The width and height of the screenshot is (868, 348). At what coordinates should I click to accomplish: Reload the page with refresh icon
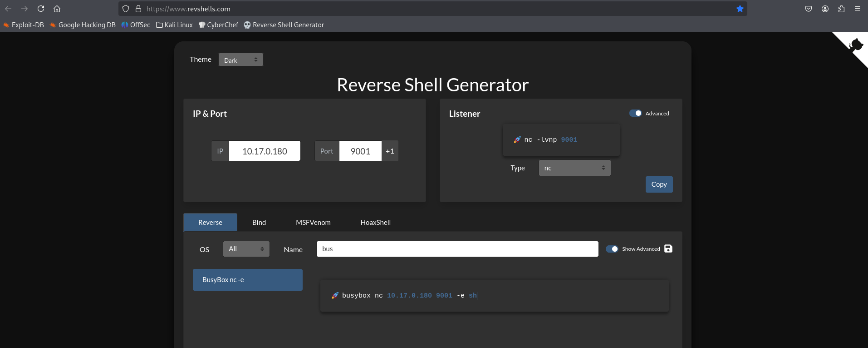click(x=41, y=9)
